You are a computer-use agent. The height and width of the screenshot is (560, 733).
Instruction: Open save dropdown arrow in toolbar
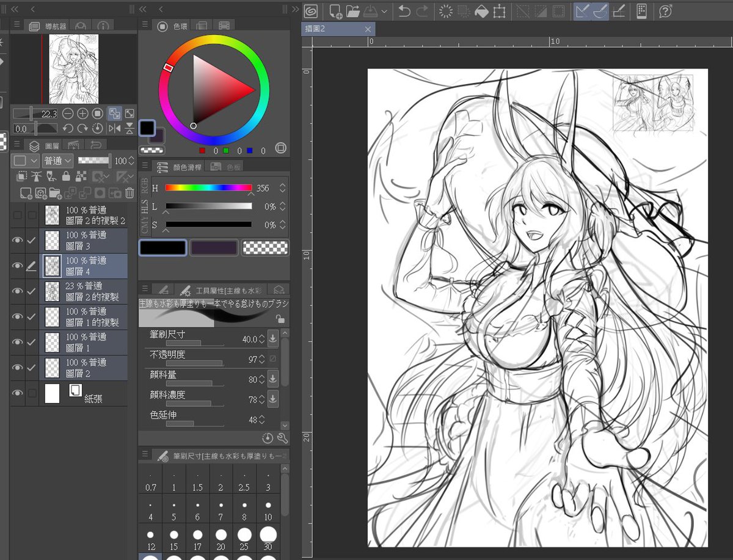pos(384,10)
